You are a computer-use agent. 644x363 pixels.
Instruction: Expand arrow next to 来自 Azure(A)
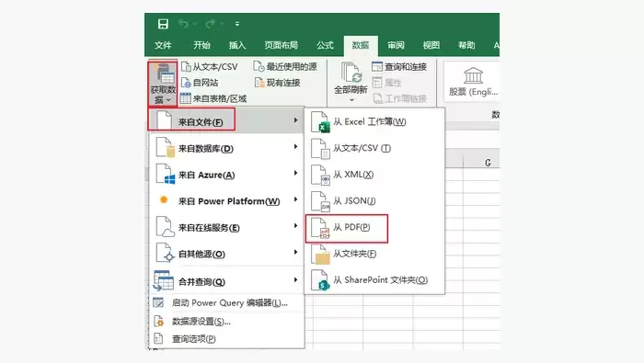[x=295, y=174]
